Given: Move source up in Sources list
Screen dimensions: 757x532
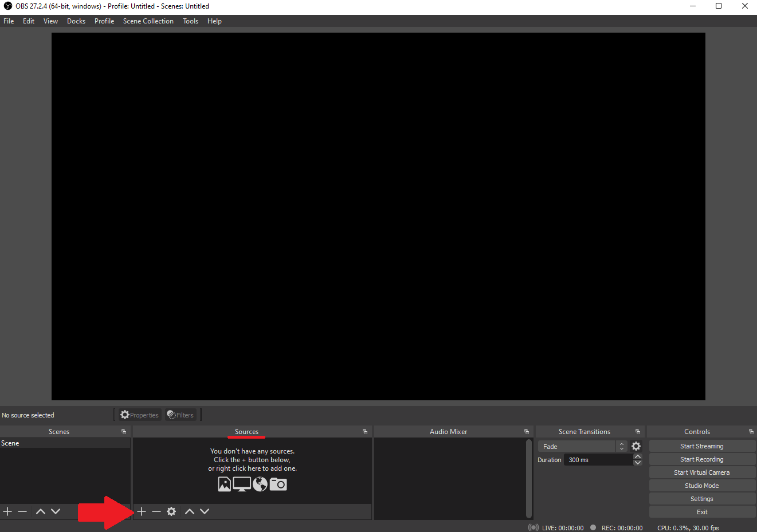Looking at the screenshot, I should point(190,511).
